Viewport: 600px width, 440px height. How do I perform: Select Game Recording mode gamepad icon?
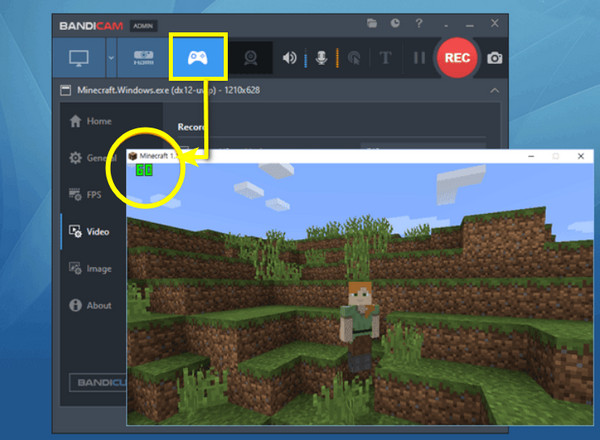point(198,58)
